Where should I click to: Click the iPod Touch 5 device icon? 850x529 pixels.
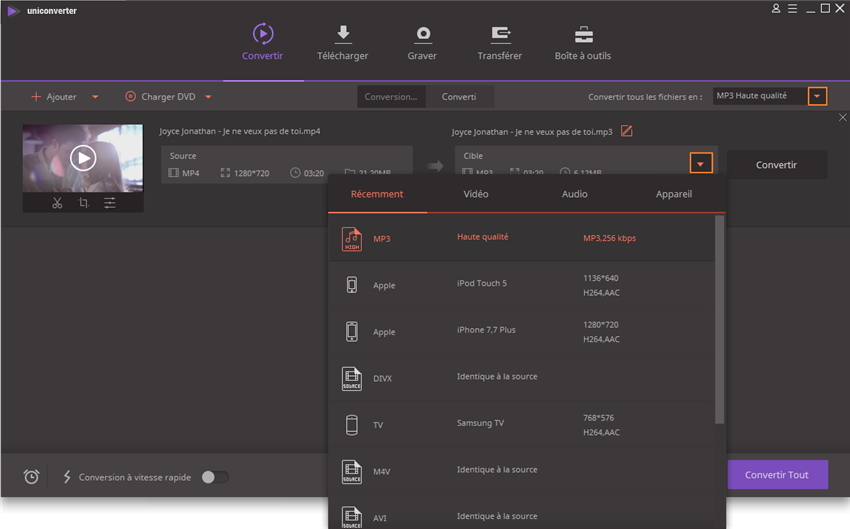pyautogui.click(x=352, y=285)
